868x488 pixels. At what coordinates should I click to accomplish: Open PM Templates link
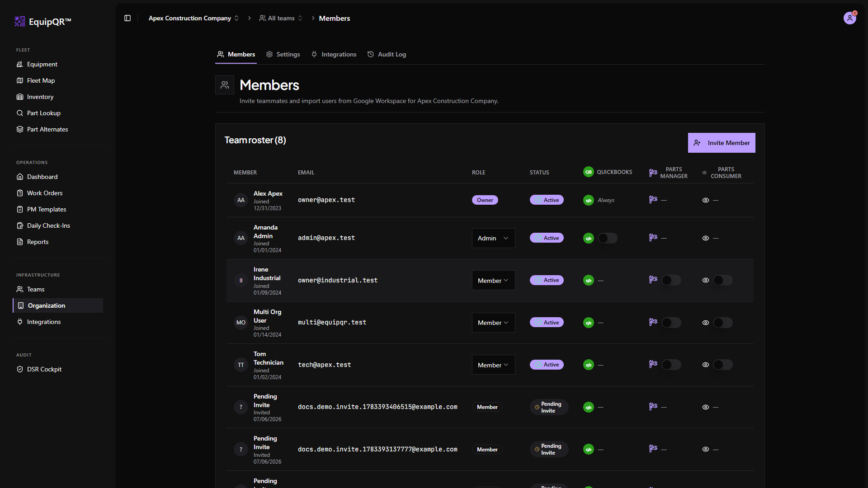58,209
